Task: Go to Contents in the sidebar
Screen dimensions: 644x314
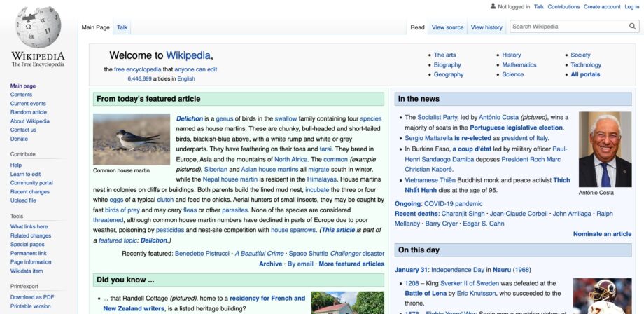Action: tap(21, 95)
